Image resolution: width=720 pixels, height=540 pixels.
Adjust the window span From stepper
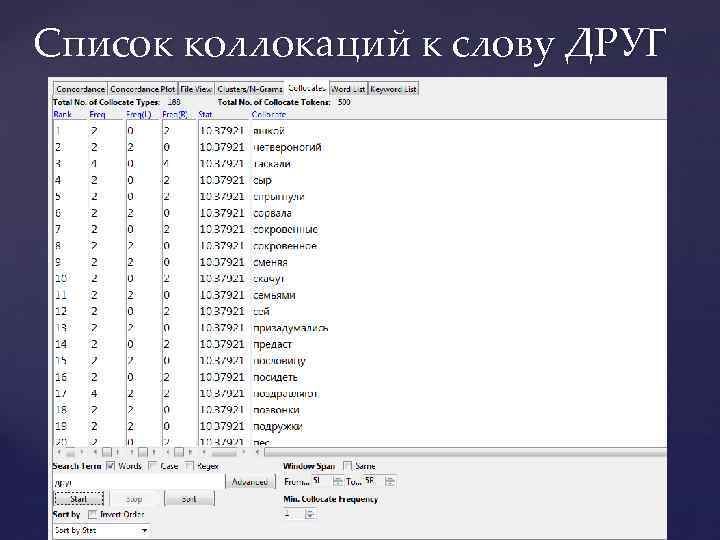[x=338, y=482]
